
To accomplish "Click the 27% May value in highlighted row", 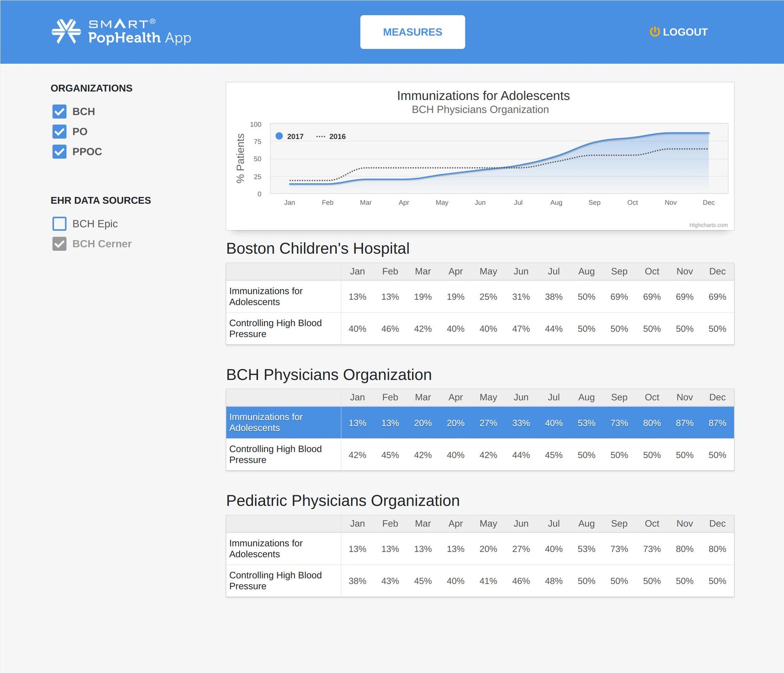I will (x=488, y=423).
